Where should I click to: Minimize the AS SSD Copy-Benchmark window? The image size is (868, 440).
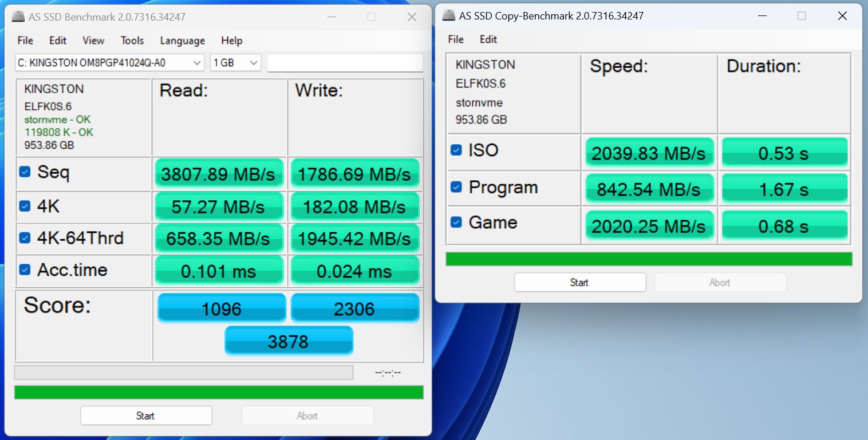(x=762, y=16)
